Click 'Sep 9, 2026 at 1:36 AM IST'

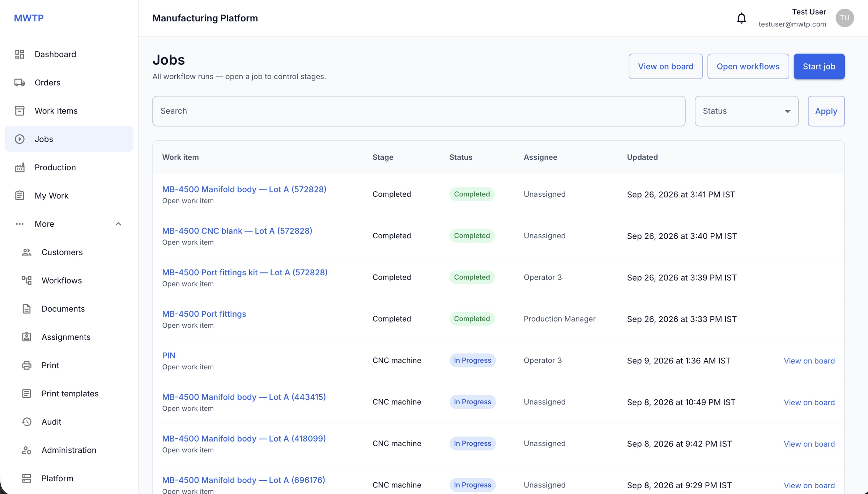click(678, 361)
